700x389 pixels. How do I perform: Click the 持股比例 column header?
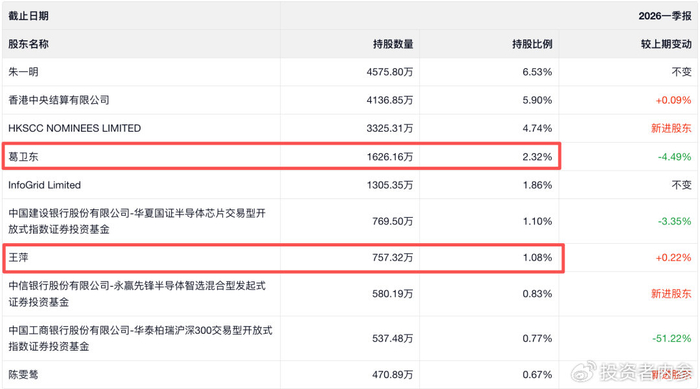point(532,44)
